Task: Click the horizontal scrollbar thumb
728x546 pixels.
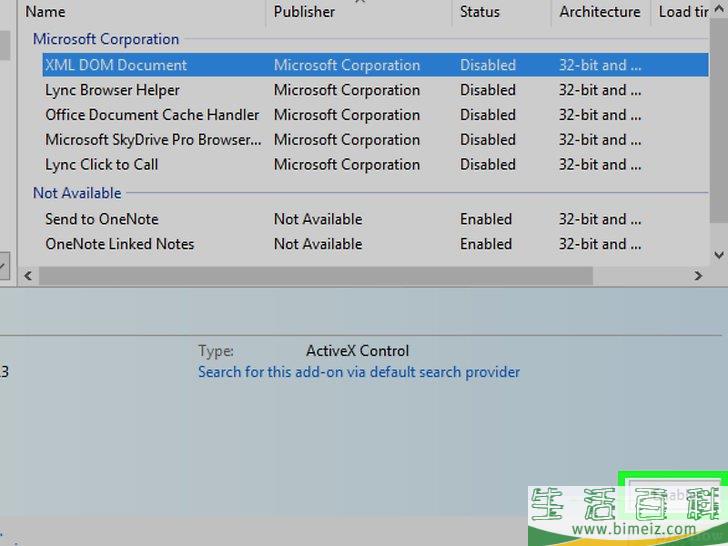Action: [x=316, y=276]
